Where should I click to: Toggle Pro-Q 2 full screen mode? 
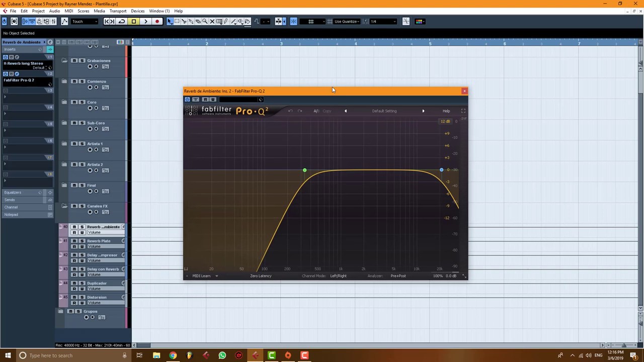(x=463, y=111)
